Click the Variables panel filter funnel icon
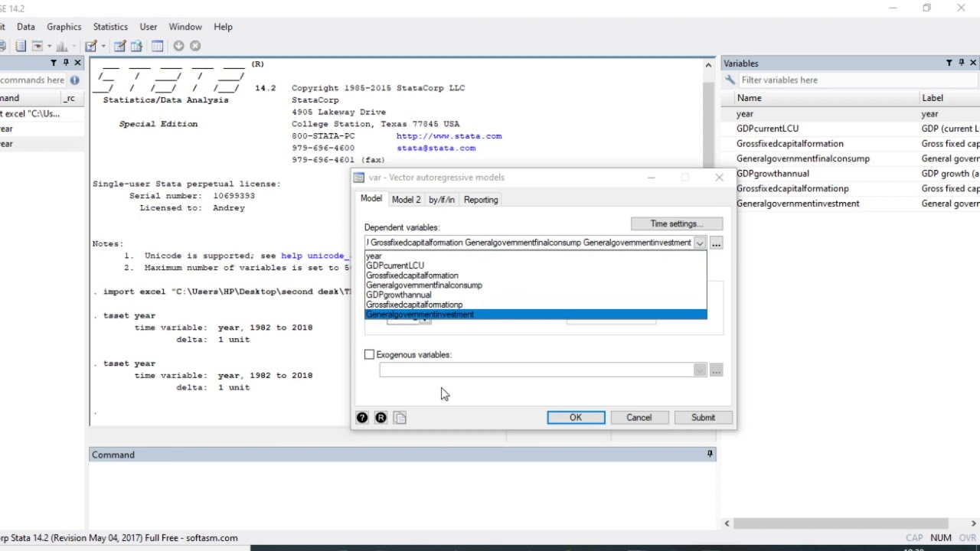This screenshot has width=980, height=551. click(x=949, y=63)
